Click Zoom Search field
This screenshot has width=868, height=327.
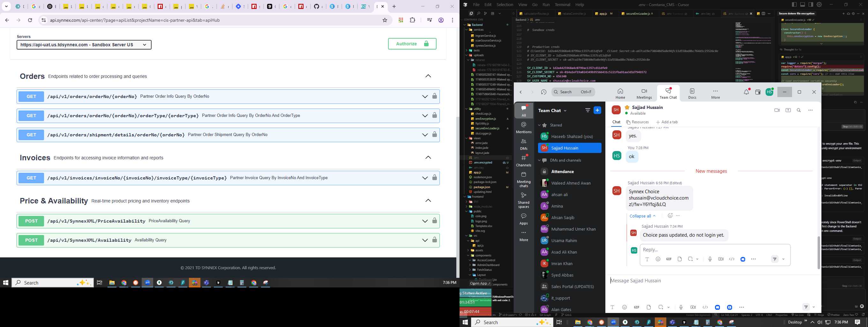(x=573, y=92)
